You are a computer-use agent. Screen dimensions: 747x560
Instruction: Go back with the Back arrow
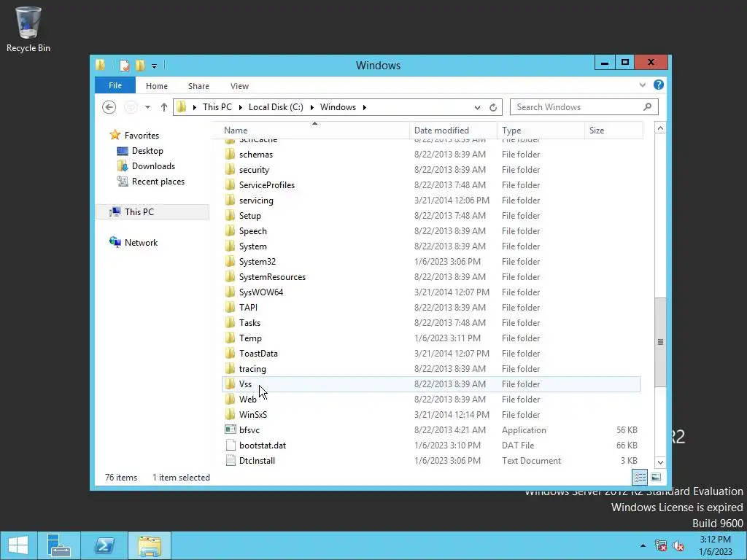click(x=109, y=107)
